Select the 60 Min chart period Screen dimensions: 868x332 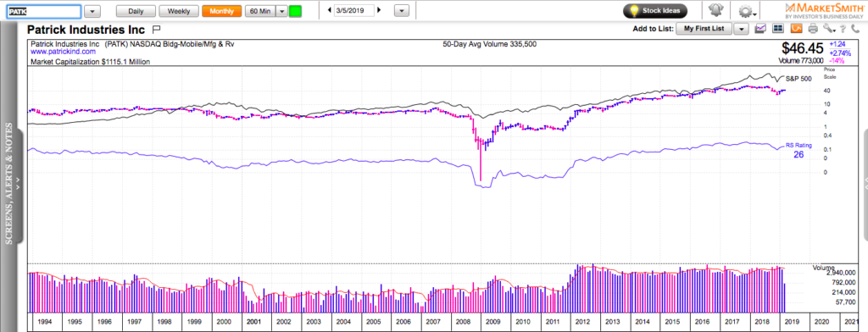coord(259,11)
